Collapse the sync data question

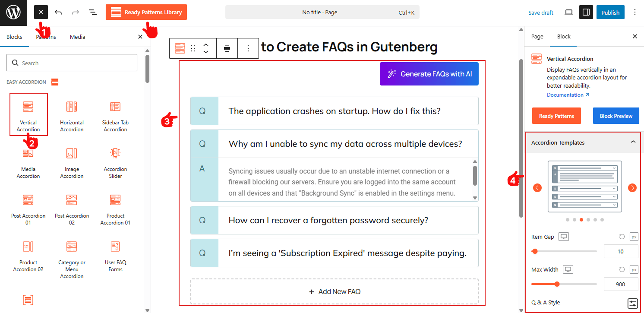(x=335, y=144)
